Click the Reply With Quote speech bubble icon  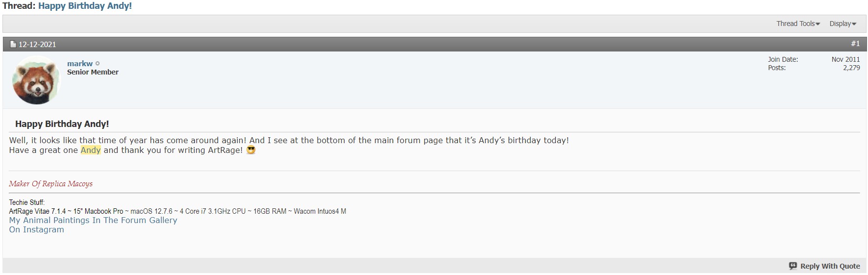pos(793,266)
